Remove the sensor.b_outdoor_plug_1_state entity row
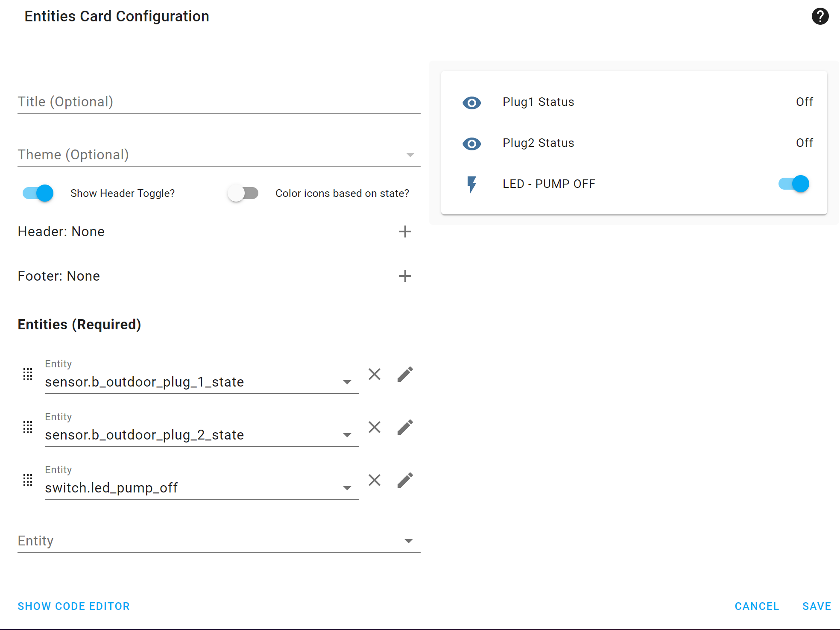The width and height of the screenshot is (840, 630). tap(375, 374)
